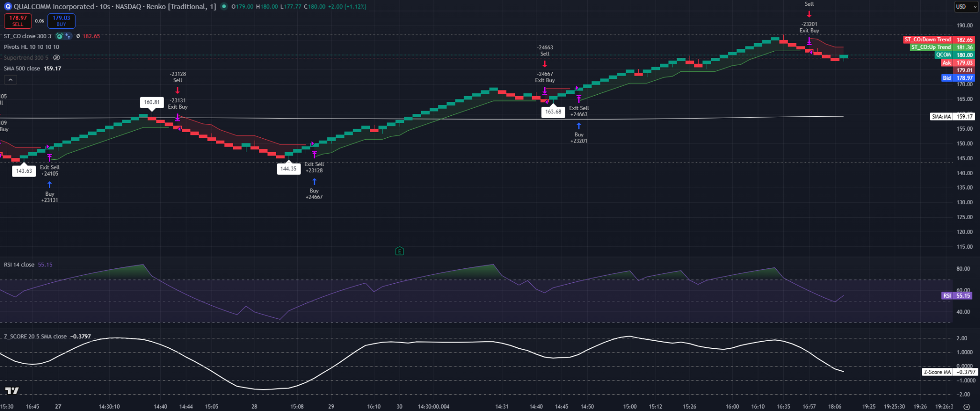Click the sparkle arrows icon beside ST_CO
This screenshot has height=411, width=980.
(68, 36)
